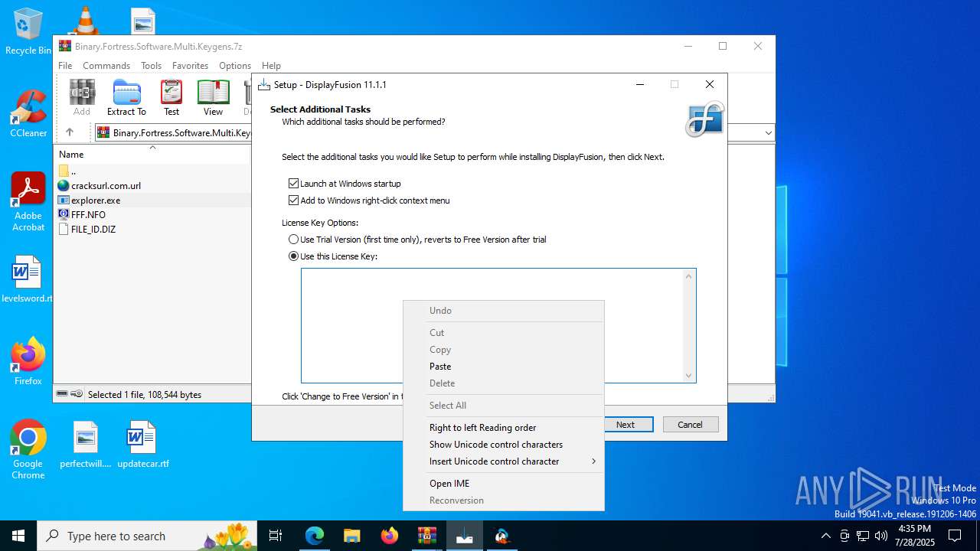The width and height of the screenshot is (980, 551).
Task: Open the Options menu in WinRAR
Action: point(234,66)
